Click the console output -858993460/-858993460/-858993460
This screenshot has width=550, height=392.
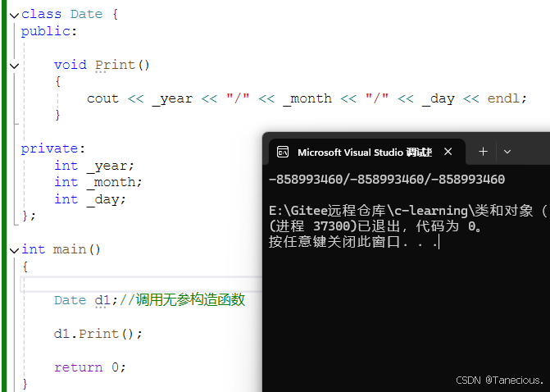pyautogui.click(x=387, y=180)
